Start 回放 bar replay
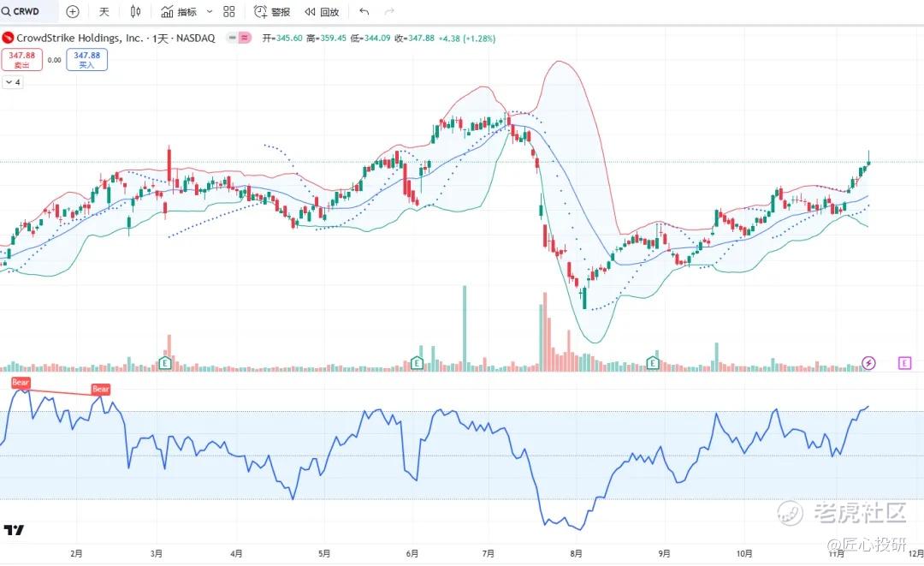924x566 pixels. coord(322,11)
